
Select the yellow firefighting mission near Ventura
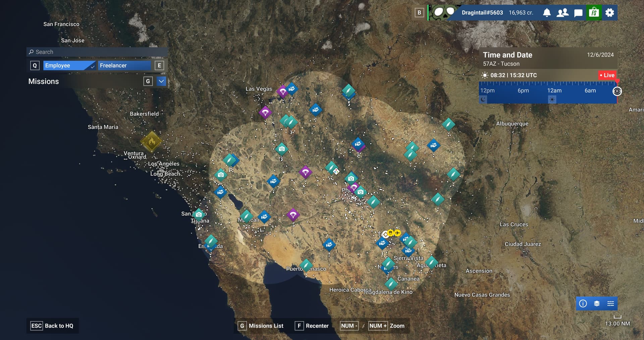click(x=152, y=141)
